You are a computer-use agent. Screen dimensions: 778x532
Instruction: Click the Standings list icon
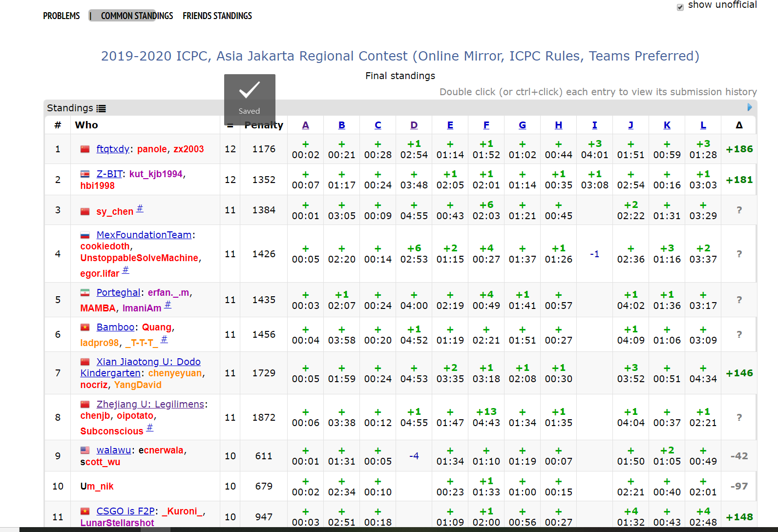[x=101, y=109]
